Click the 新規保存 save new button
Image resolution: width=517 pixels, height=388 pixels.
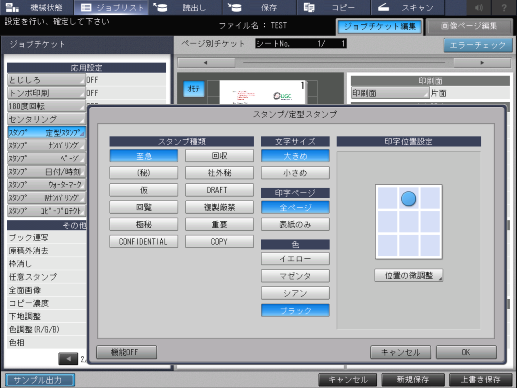[413, 380]
